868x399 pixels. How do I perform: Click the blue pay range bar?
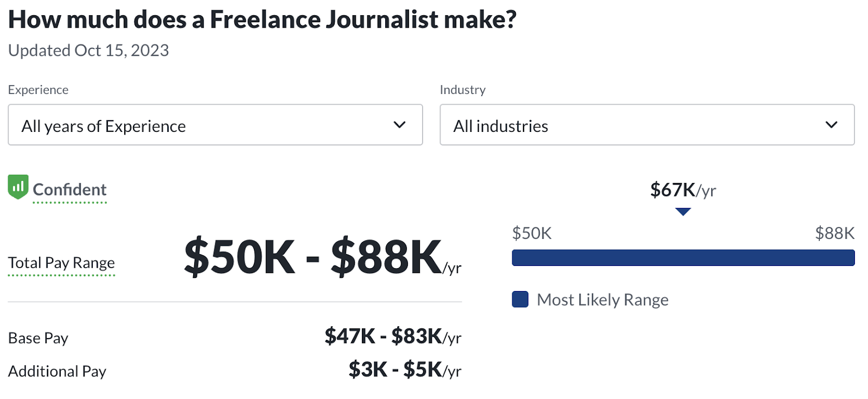[x=683, y=257]
